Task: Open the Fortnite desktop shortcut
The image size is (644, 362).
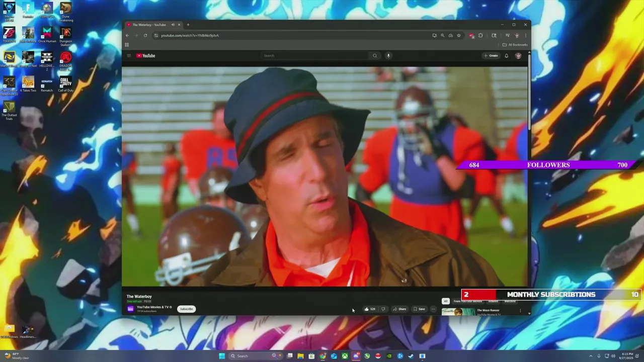Action: 28,10
